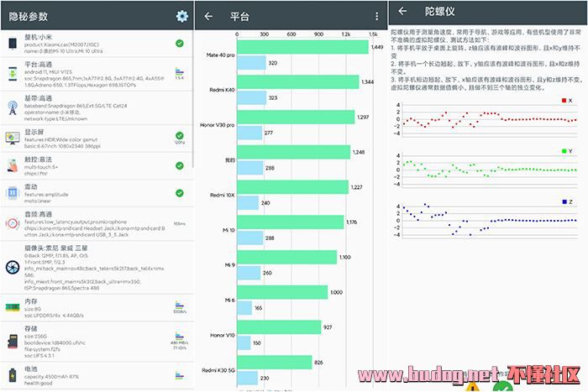Open the benchmark chart icon for 内存
This screenshot has height=392, width=588.
click(180, 307)
